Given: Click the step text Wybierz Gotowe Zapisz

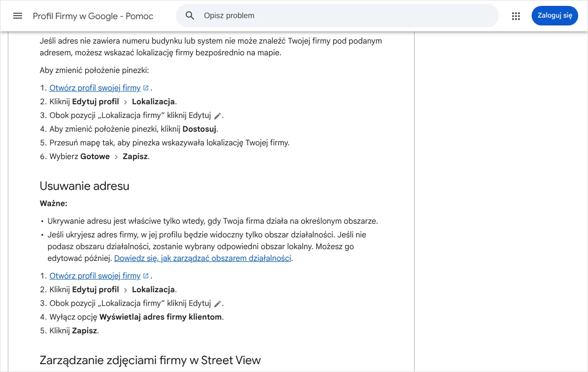Looking at the screenshot, I should (x=99, y=157).
